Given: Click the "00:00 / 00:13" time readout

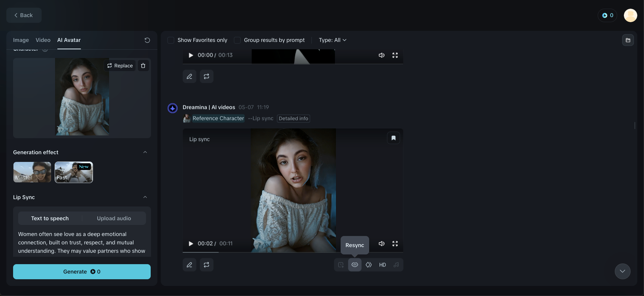Looking at the screenshot, I should (x=215, y=55).
